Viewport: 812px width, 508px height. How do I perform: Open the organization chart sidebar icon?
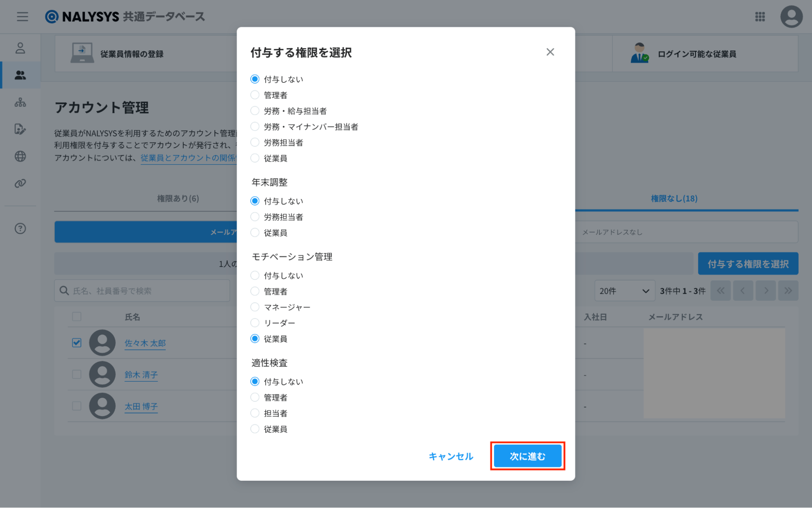pos(20,102)
